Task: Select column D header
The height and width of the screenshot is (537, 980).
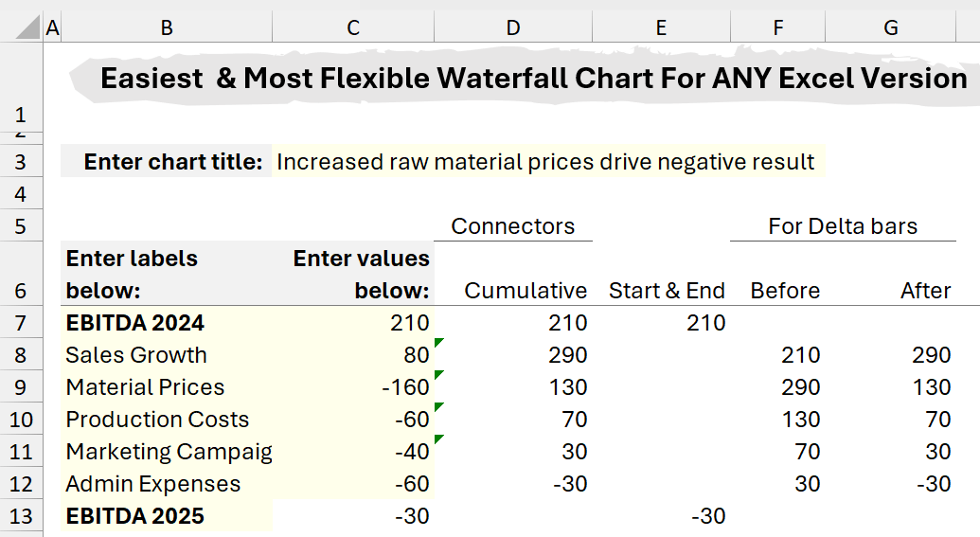Action: 512,28
